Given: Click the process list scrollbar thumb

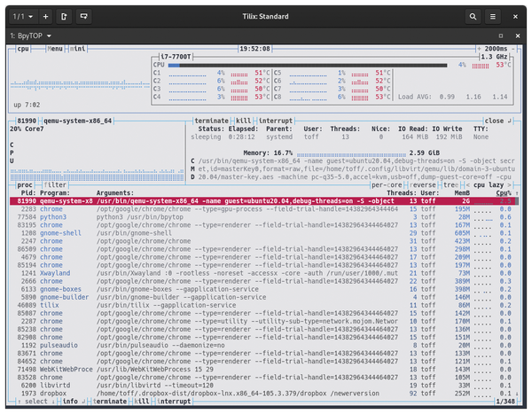Looking at the screenshot, I should (517, 201).
